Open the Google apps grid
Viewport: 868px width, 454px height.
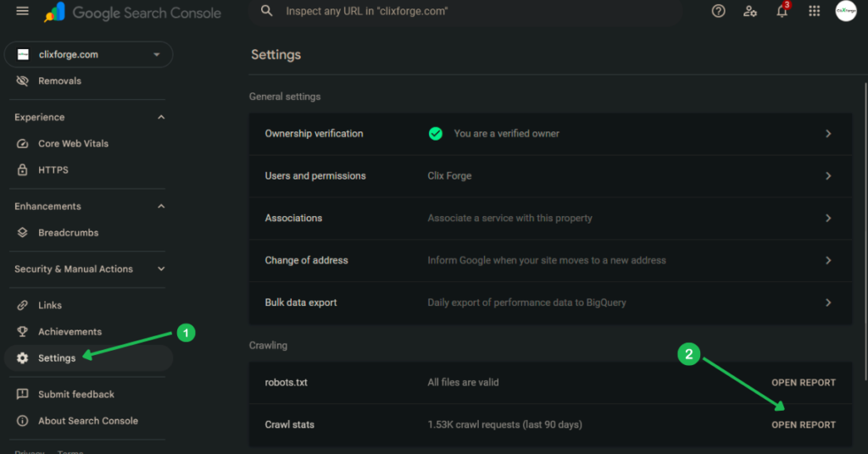pos(814,11)
